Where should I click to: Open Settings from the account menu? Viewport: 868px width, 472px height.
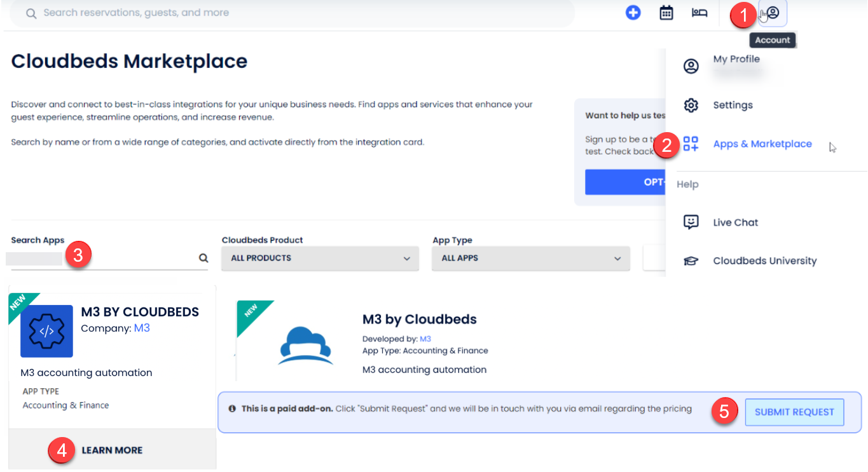point(733,105)
